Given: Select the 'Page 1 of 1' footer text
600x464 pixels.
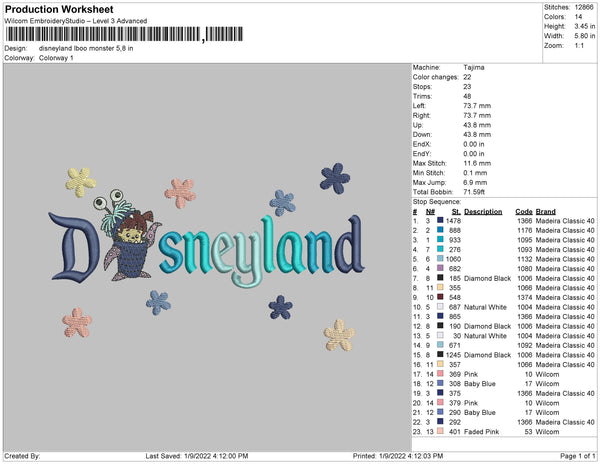Looking at the screenshot, I should click(x=577, y=456).
